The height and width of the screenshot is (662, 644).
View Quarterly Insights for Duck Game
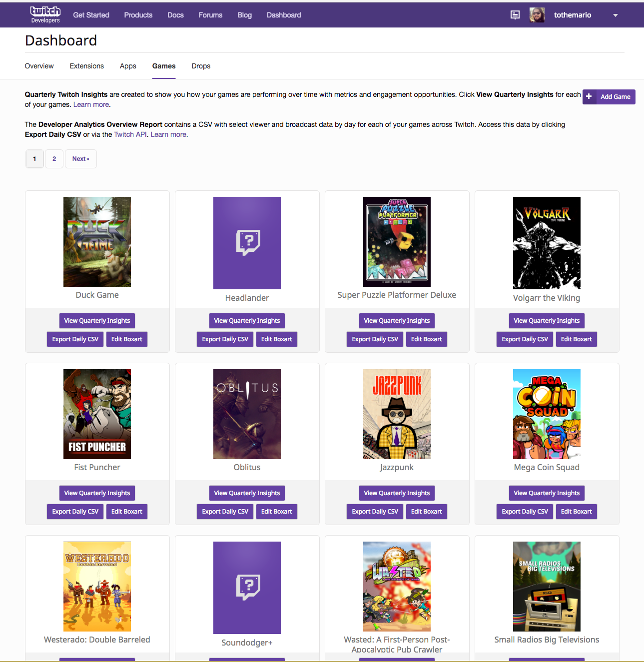point(97,321)
